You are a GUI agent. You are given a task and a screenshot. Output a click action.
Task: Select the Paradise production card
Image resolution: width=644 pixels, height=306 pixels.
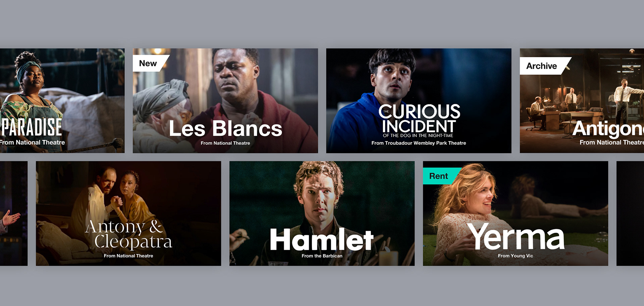(62, 101)
